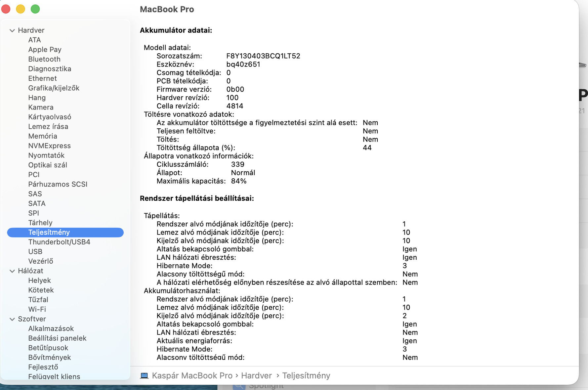Show Grafika/kijelzők information
588x390 pixels.
click(54, 88)
